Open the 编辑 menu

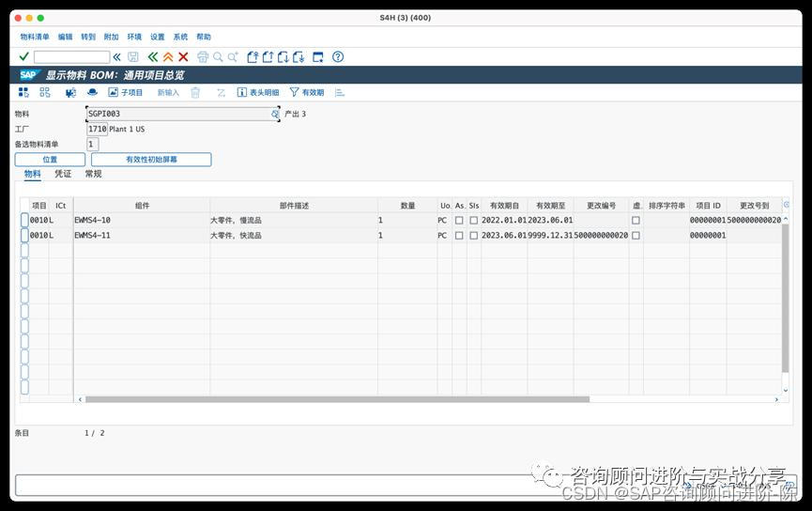tap(66, 37)
